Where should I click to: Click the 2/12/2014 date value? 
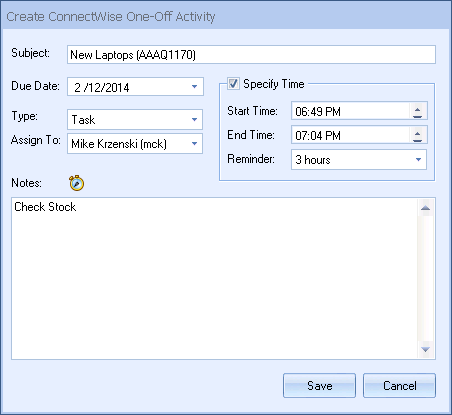point(102,87)
